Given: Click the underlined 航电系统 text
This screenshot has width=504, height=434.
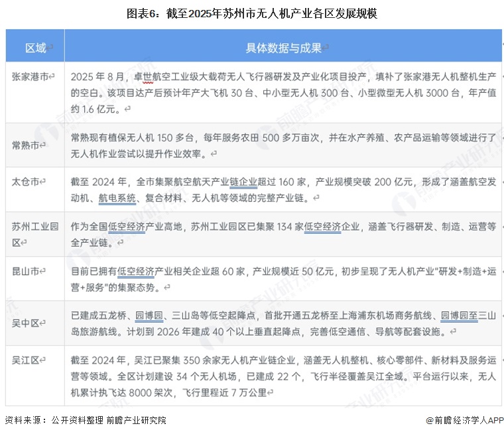Looking at the screenshot, I should (117, 197).
